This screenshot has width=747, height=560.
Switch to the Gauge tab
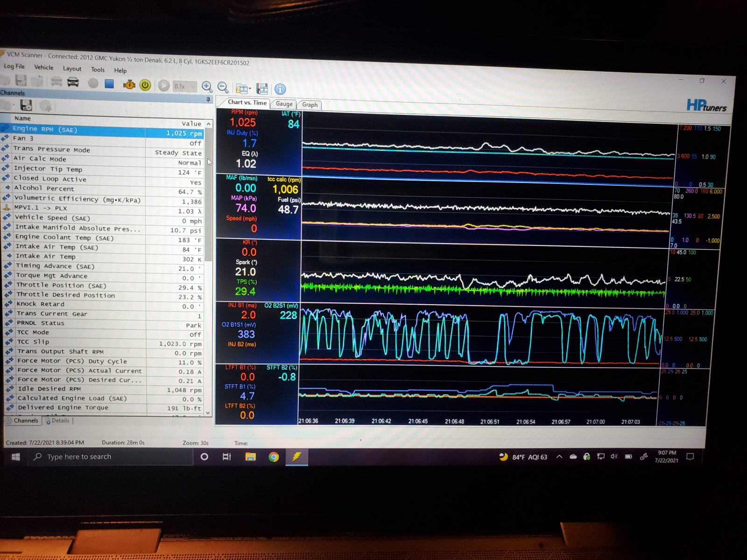[x=284, y=104]
